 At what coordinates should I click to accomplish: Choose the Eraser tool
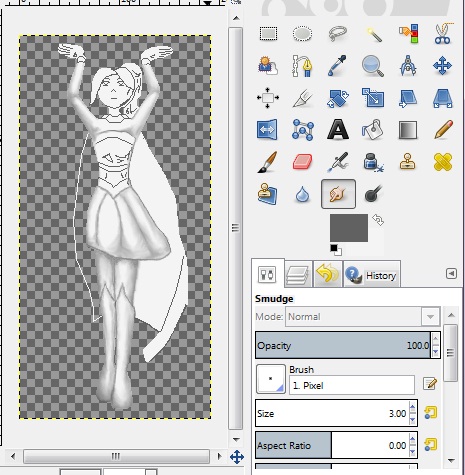[302, 161]
